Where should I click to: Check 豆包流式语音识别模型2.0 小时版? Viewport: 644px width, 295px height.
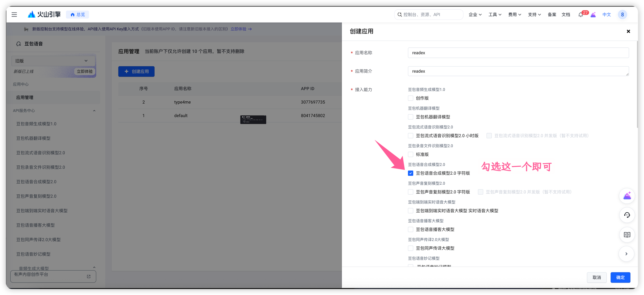[411, 136]
